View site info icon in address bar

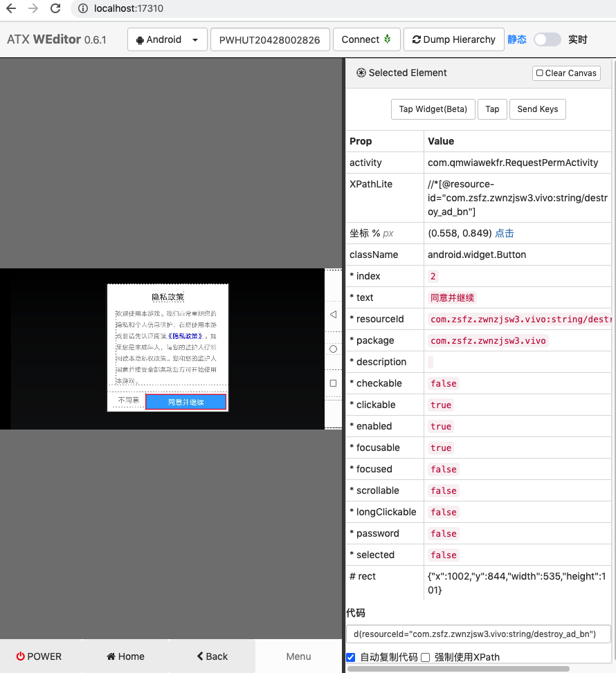pos(83,8)
